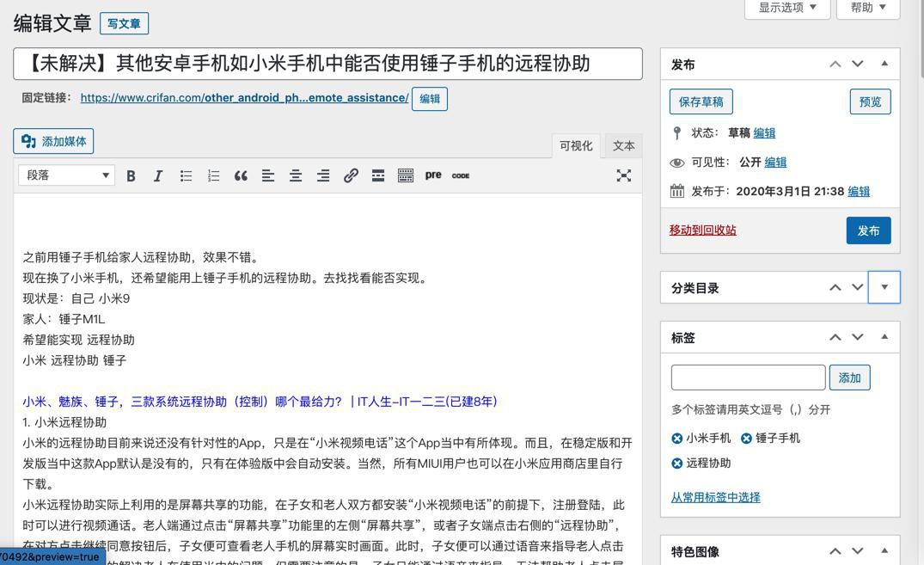The width and height of the screenshot is (924, 565).
Task: Open the 显示选项 screen options dropdown
Action: click(x=787, y=9)
